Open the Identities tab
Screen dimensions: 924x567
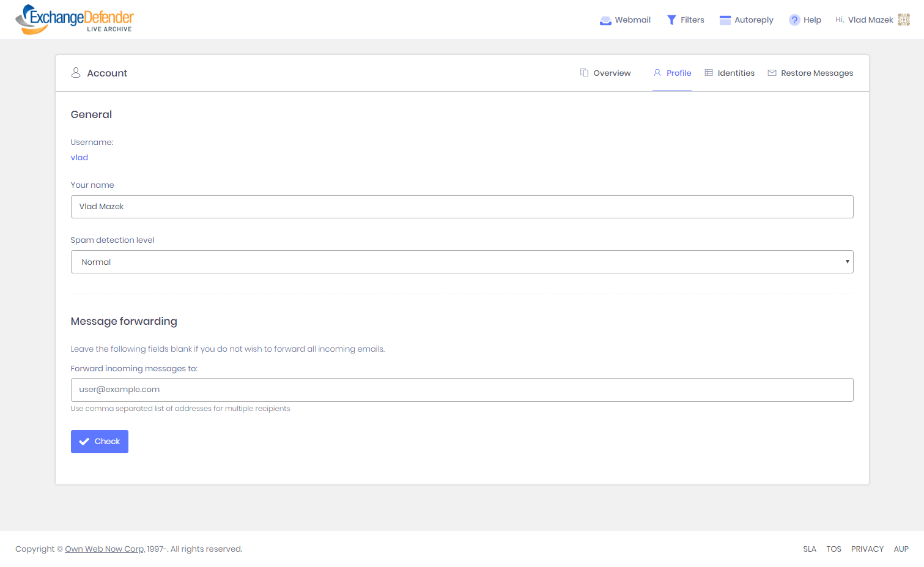pyautogui.click(x=736, y=73)
